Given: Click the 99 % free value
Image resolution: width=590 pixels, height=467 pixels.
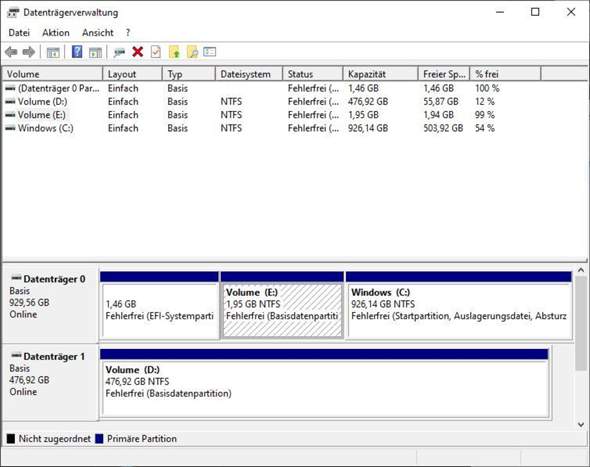Looking at the screenshot, I should point(485,115).
